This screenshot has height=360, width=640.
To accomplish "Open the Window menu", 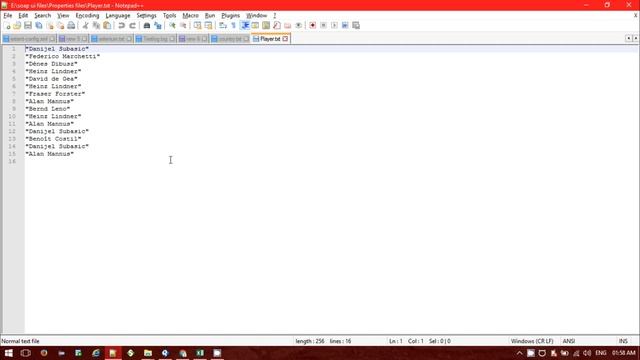I will point(256,16).
